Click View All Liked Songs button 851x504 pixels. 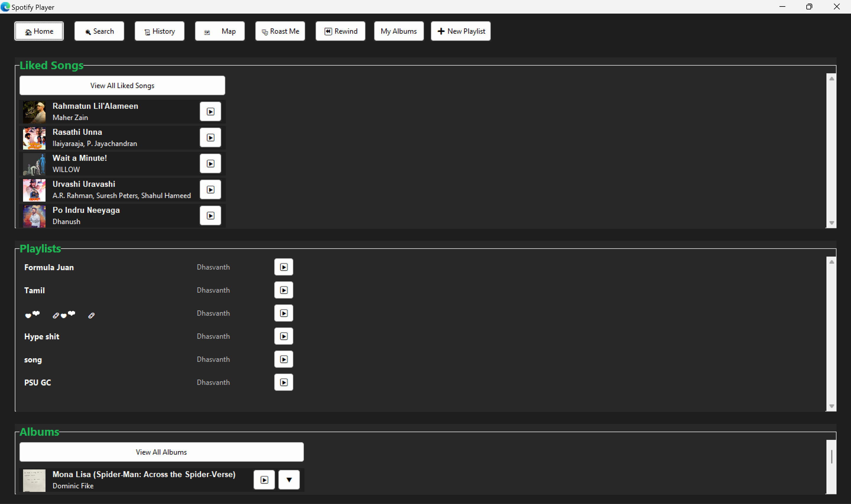click(x=122, y=86)
